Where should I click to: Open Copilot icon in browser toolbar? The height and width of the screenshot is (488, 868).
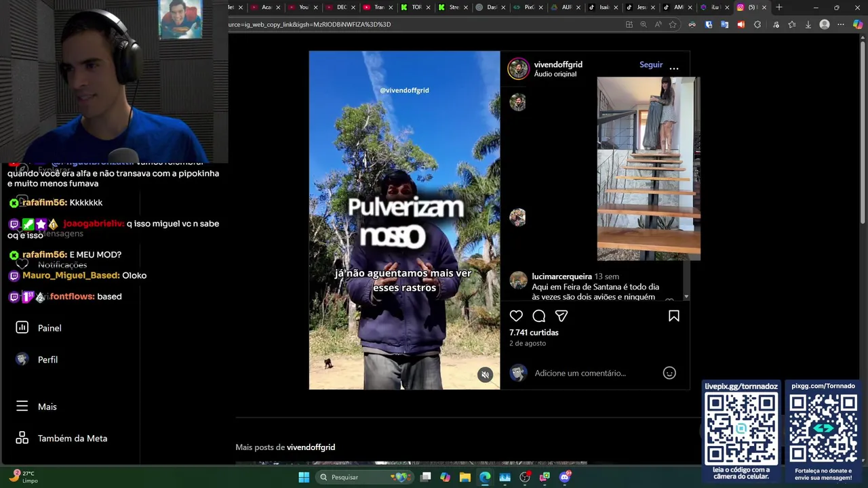point(858,24)
